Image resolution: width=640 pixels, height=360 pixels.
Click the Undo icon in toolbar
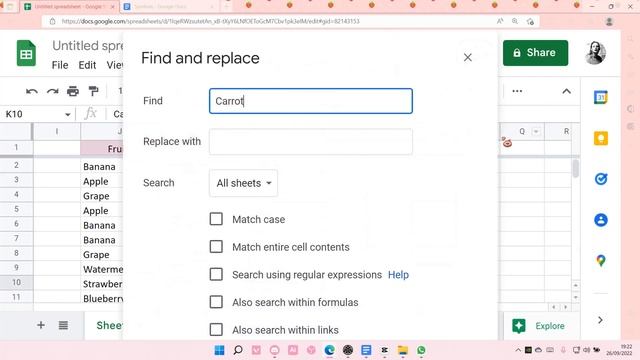click(x=32, y=91)
